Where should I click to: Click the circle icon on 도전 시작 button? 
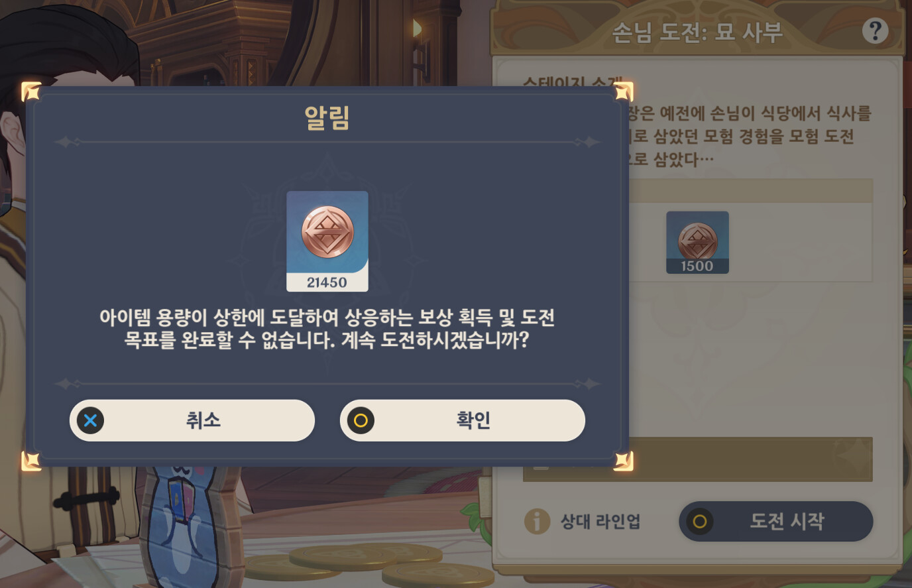pyautogui.click(x=699, y=522)
